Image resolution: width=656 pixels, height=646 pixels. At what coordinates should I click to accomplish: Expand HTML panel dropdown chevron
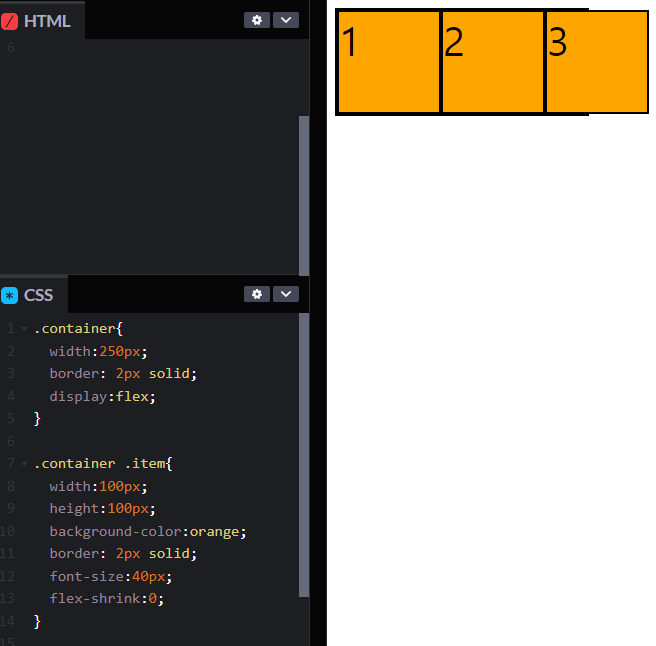click(286, 20)
